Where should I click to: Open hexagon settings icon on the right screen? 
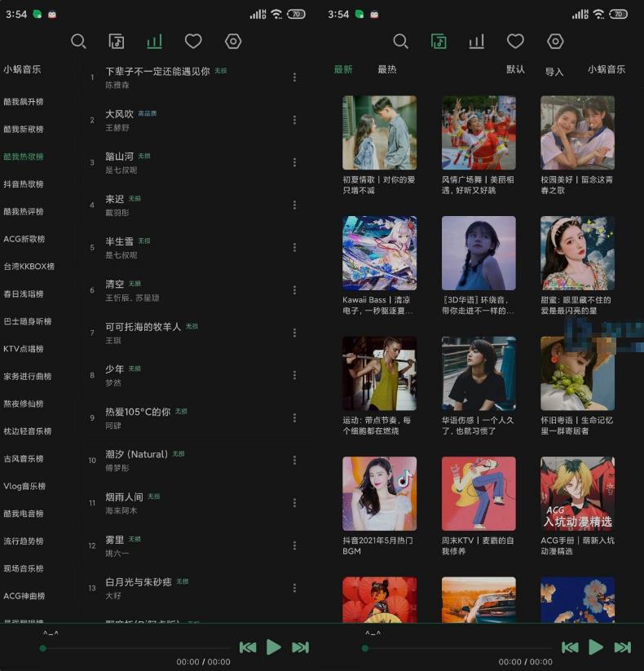pyautogui.click(x=555, y=42)
